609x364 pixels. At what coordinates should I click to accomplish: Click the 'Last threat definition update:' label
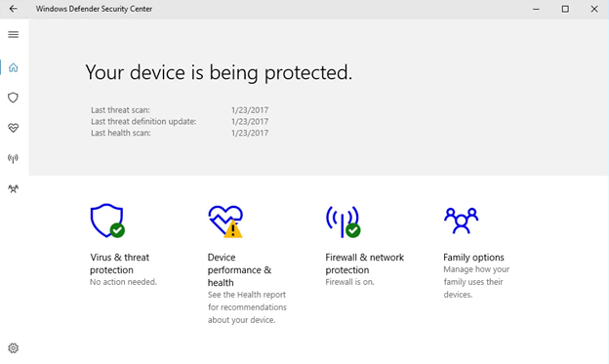pos(143,122)
